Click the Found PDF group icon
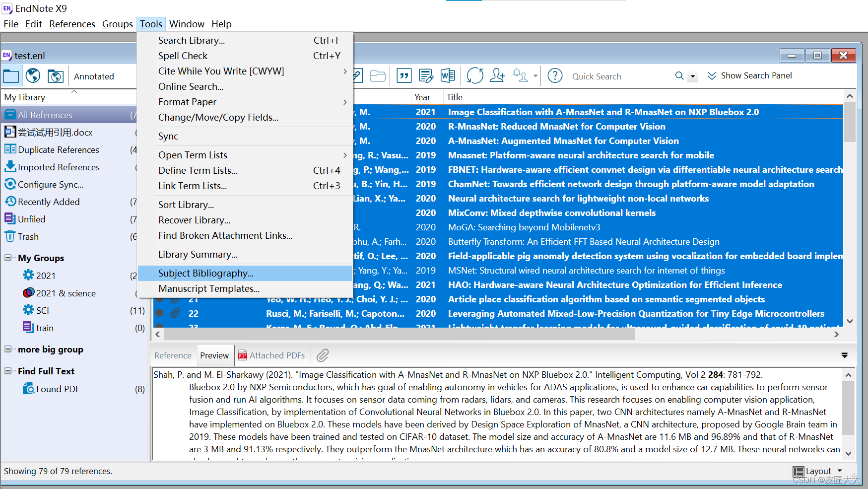This screenshot has height=489, width=868. click(28, 389)
